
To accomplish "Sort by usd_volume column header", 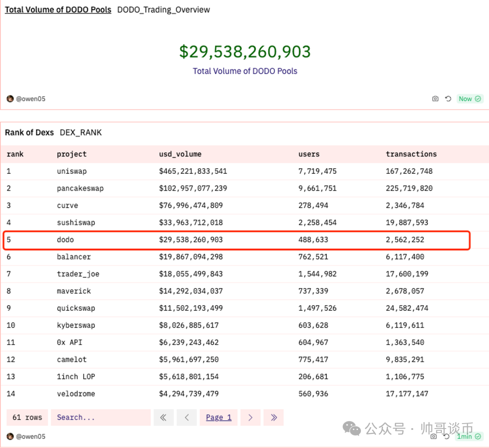I will [180, 154].
